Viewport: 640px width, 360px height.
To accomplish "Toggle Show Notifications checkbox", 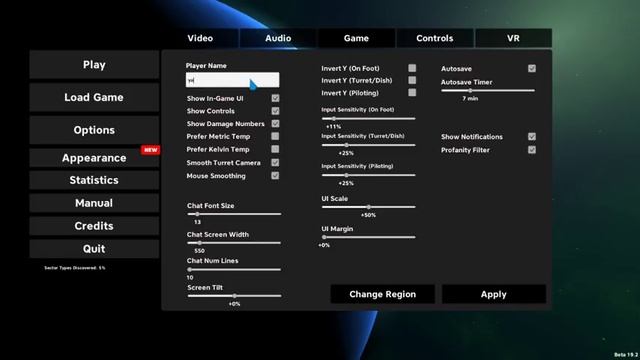I will (532, 137).
